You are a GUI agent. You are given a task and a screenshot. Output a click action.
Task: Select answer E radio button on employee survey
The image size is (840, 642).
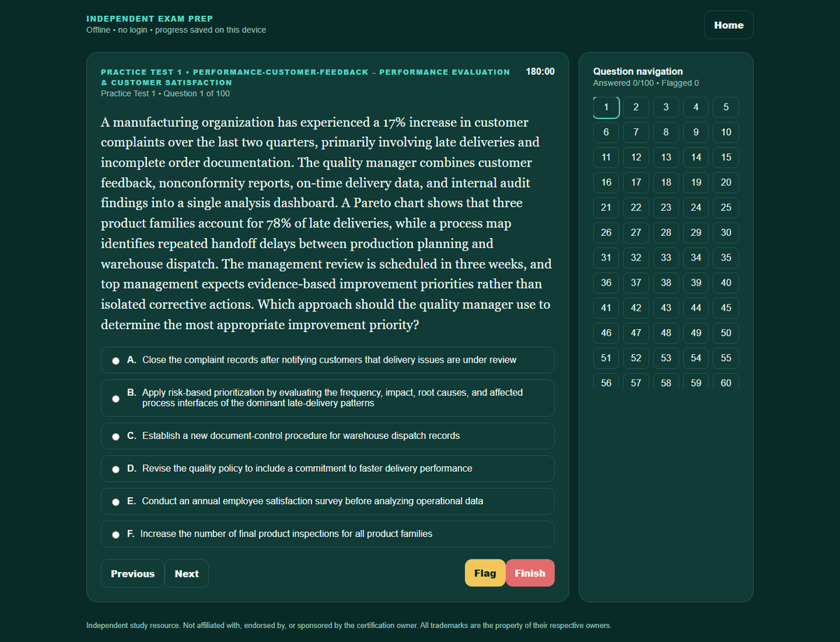pos(116,502)
